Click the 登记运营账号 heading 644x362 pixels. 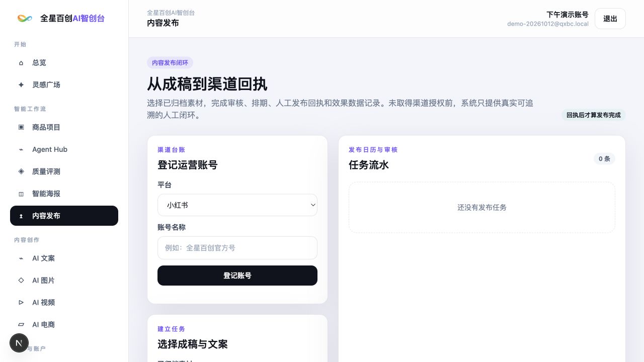tap(188, 165)
